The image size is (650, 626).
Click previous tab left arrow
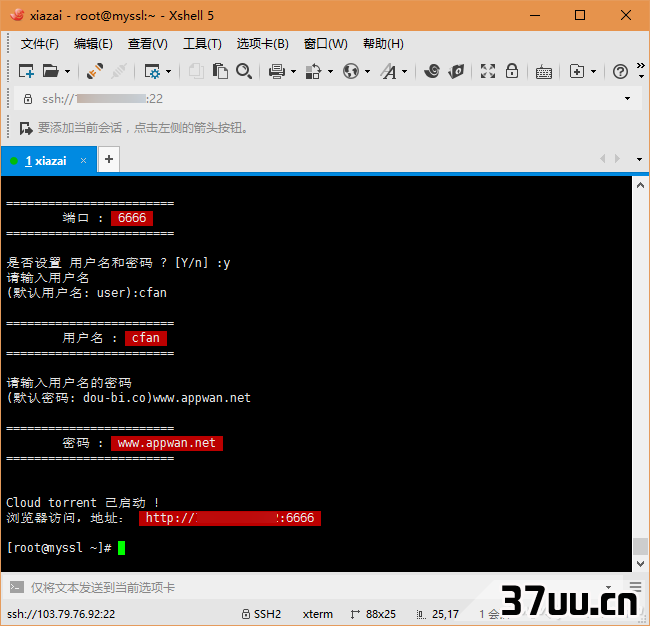(603, 159)
